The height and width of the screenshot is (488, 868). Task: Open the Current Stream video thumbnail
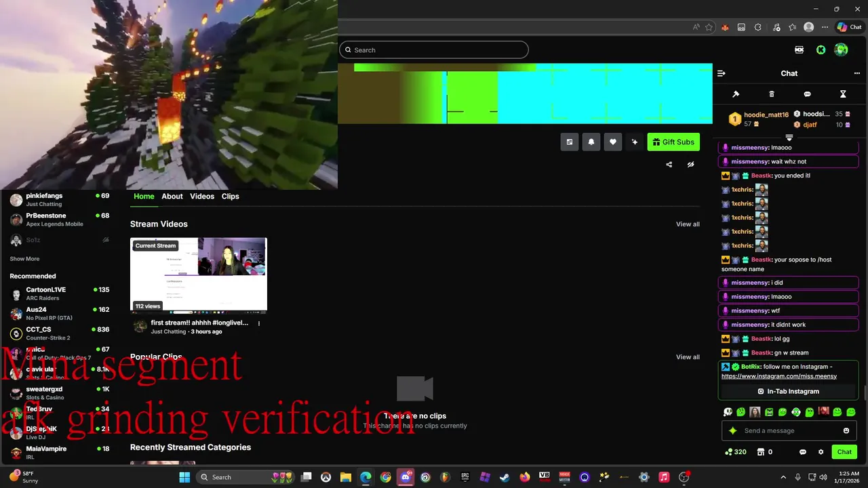click(x=199, y=274)
